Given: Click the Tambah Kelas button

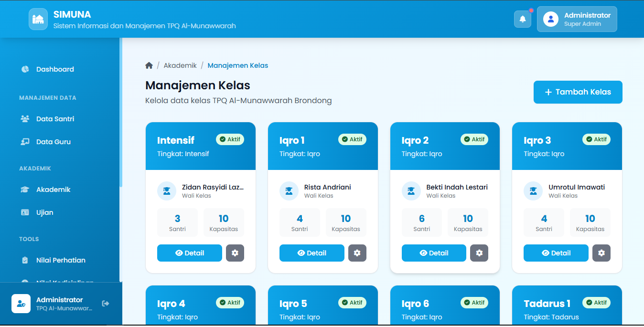Looking at the screenshot, I should point(578,92).
